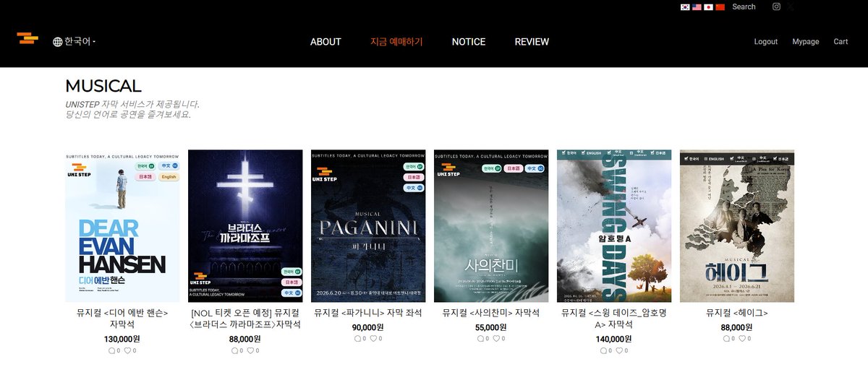Click title 뮤지컬 <디어 에반 핸슨> 자막석
Screen dimensions: 868x367
122,319
